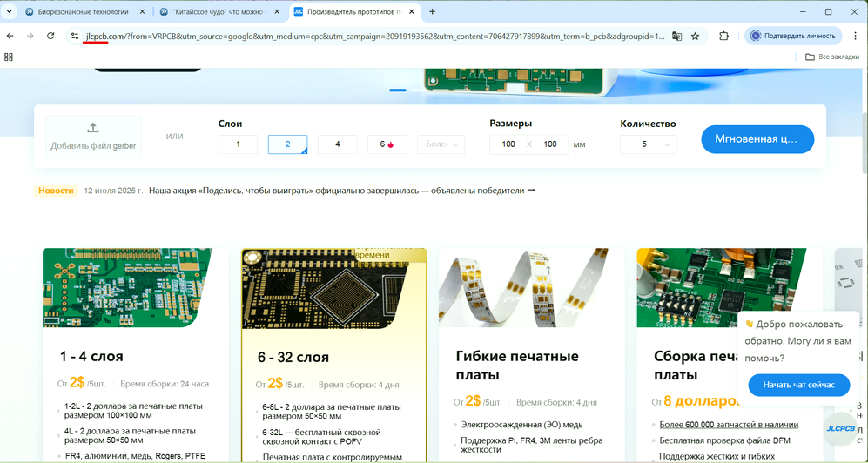Click the Новости label

tap(56, 191)
